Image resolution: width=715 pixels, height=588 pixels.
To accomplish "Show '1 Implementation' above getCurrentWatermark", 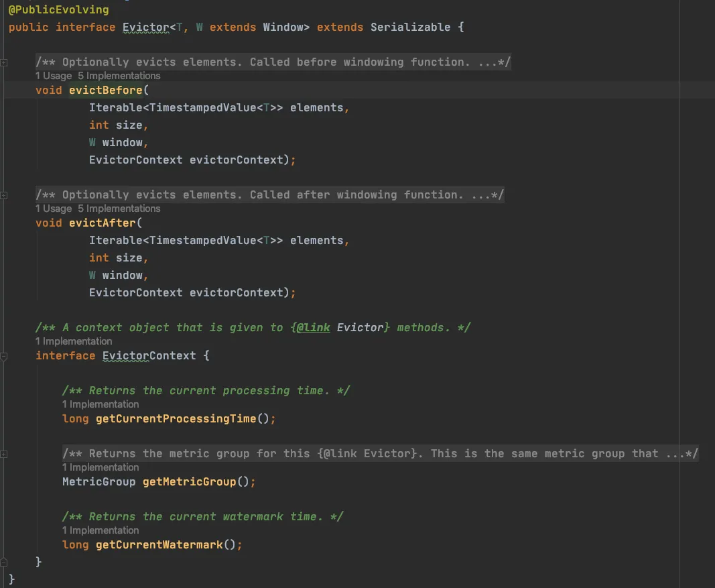I will coord(101,530).
